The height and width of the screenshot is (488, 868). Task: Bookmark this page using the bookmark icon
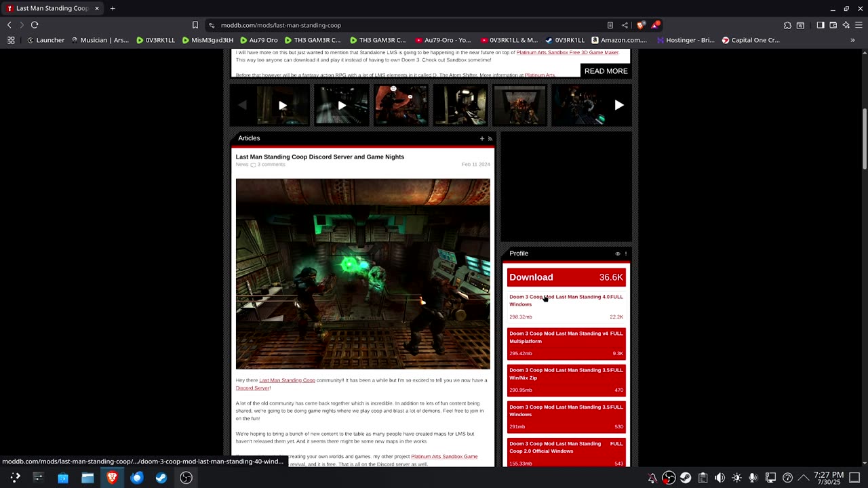coord(195,25)
